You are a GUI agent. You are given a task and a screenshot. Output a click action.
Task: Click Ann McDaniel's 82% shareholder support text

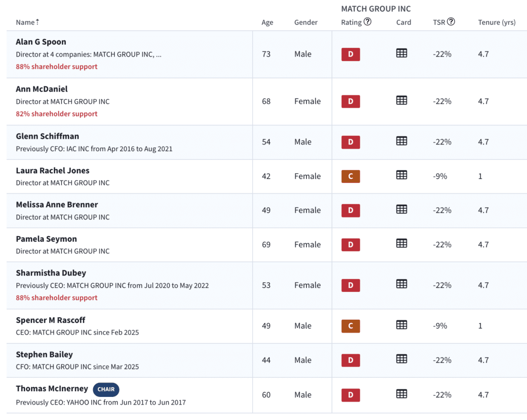coord(57,114)
